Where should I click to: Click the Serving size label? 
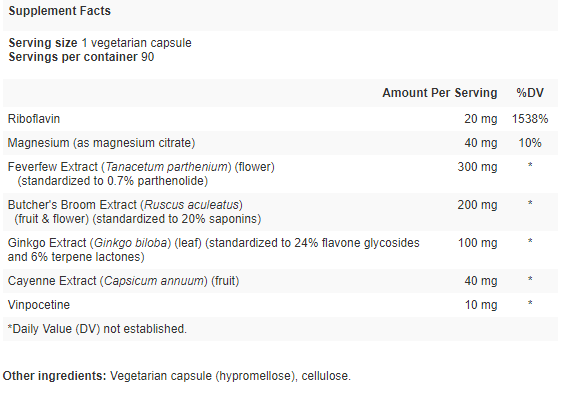pos(43,43)
